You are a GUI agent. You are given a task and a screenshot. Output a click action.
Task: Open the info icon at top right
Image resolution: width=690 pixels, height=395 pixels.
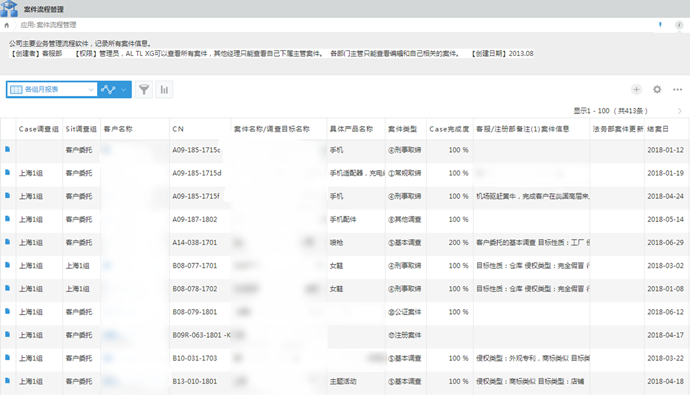(679, 25)
